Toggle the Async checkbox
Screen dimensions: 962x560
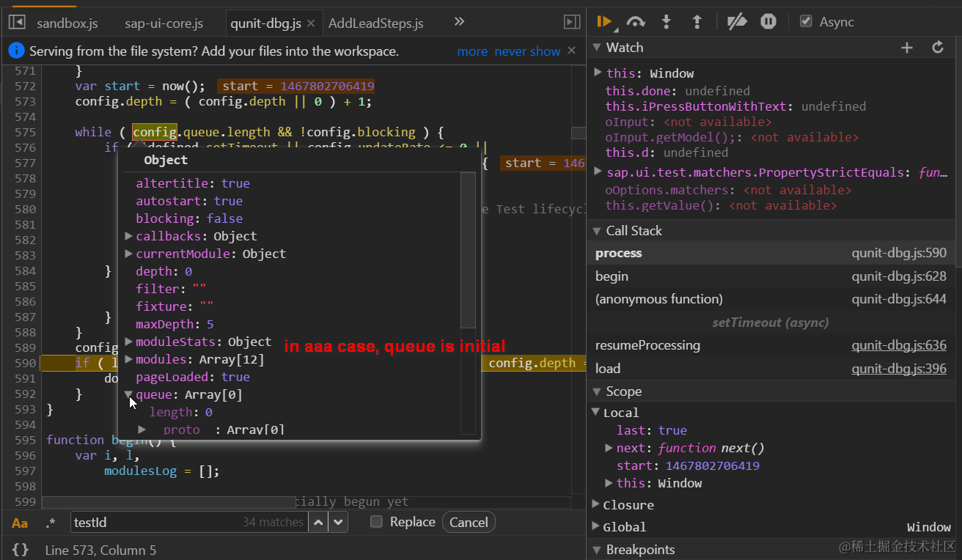click(807, 21)
